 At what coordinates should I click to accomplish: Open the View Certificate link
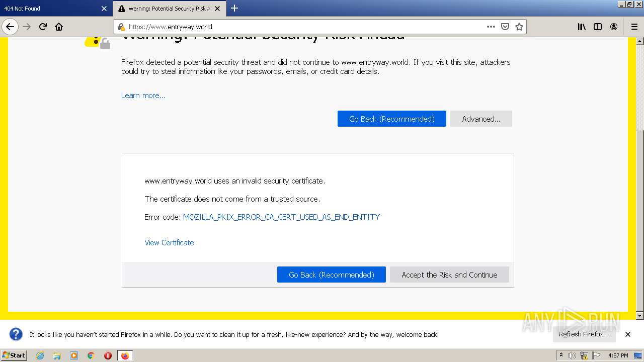click(169, 243)
